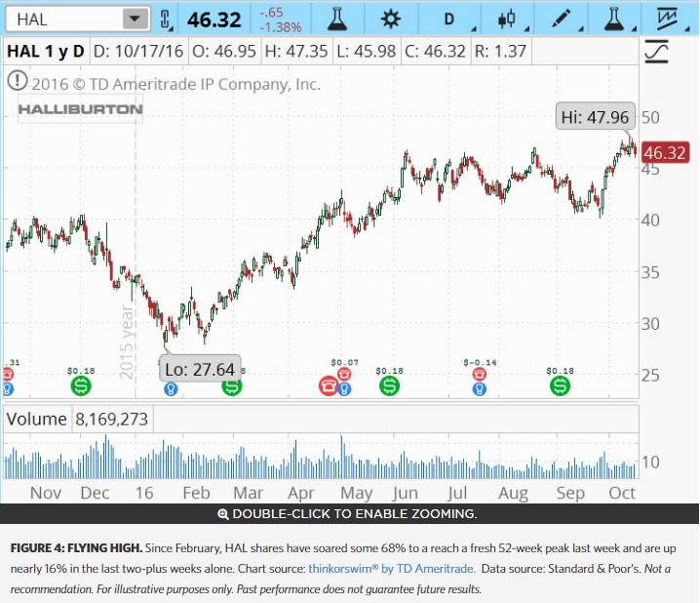Image resolution: width=700 pixels, height=603 pixels.
Task: Open the symbol dropdown arrow next to HAL
Action: [136, 20]
